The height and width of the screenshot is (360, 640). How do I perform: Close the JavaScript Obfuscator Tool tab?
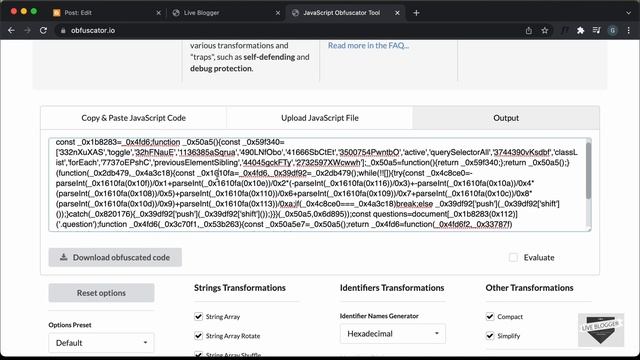(397, 13)
